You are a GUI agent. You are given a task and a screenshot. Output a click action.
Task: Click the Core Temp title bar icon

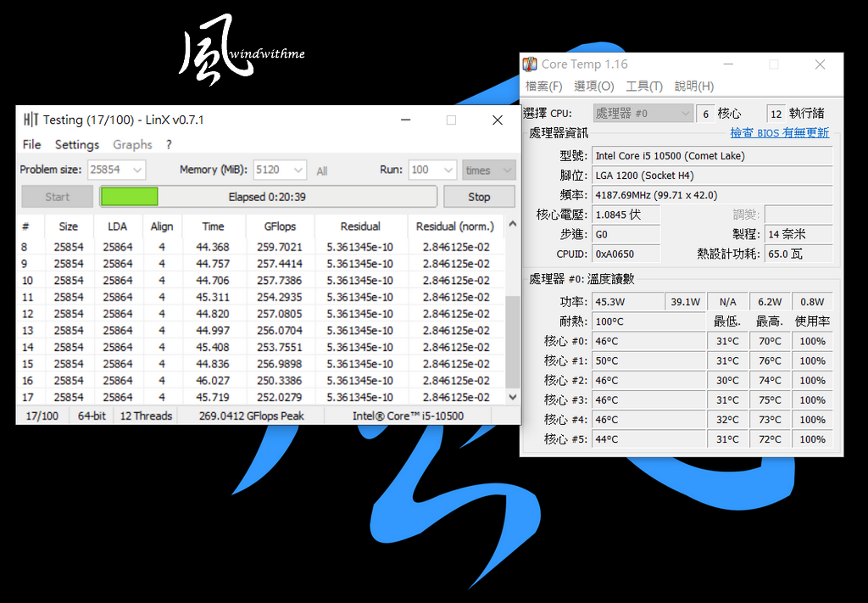tap(530, 64)
